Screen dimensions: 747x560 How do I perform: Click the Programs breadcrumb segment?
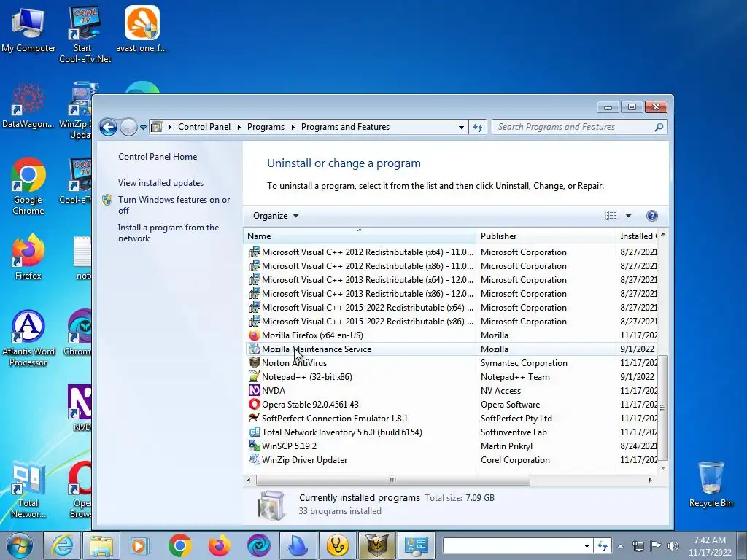pos(266,127)
